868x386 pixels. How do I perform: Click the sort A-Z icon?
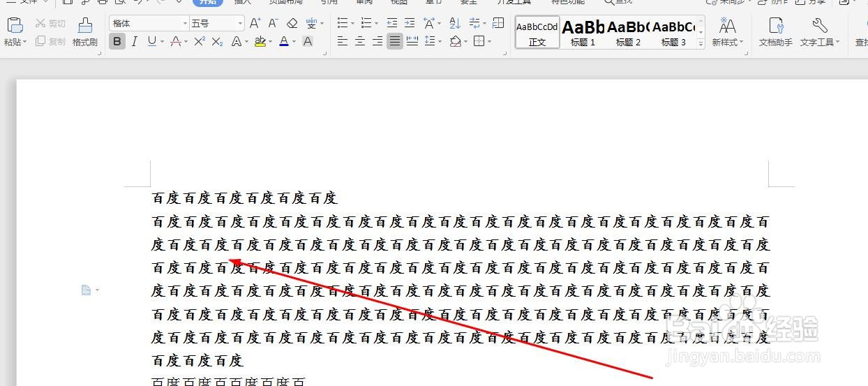[x=455, y=24]
